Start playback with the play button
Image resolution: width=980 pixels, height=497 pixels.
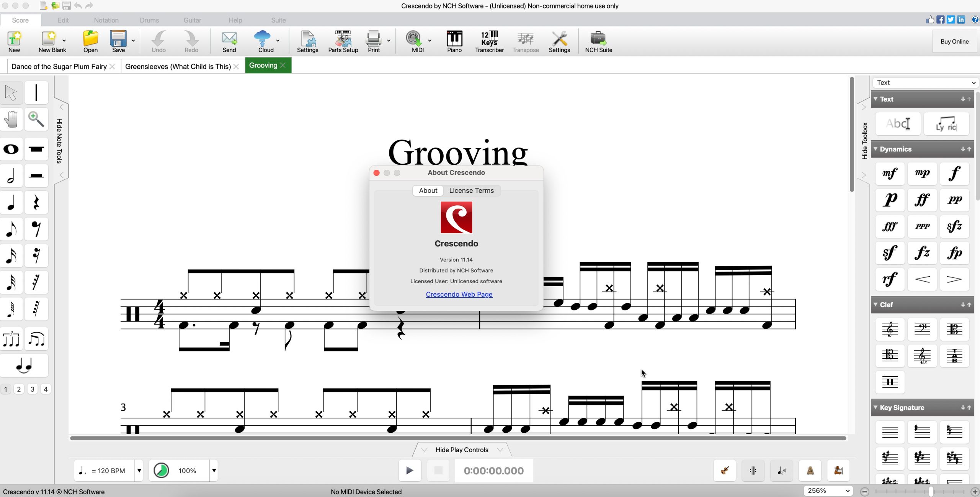pos(410,471)
